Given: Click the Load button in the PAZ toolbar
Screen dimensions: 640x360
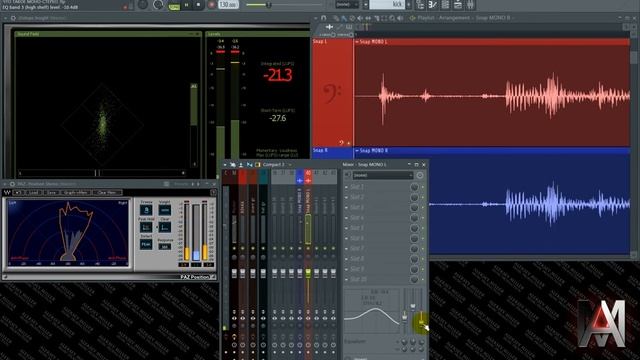Looking at the screenshot, I should click(33, 192).
